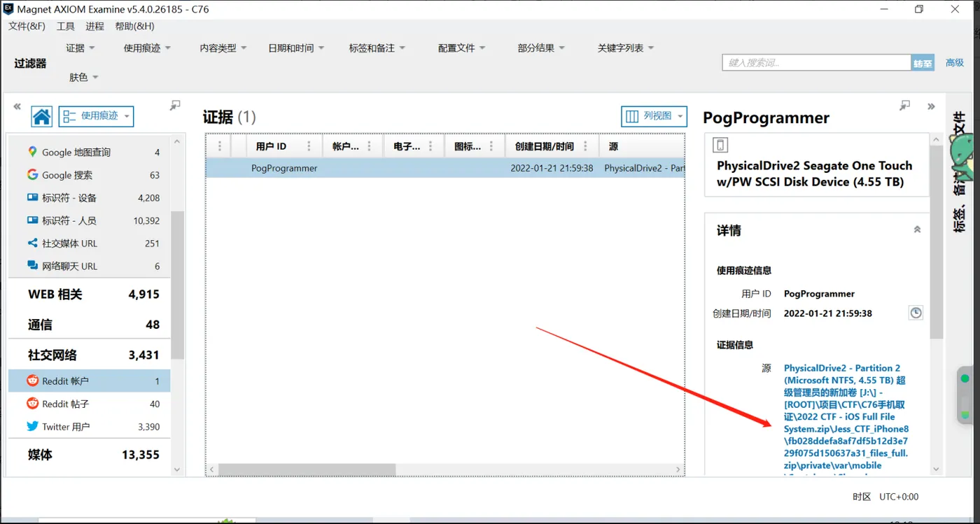Click the Google search G icon

[x=32, y=175]
